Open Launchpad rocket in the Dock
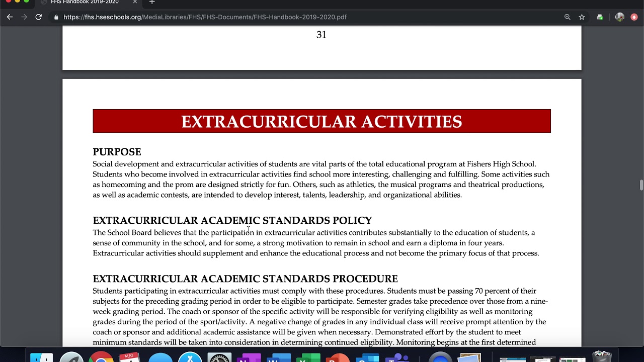 [x=71, y=358]
